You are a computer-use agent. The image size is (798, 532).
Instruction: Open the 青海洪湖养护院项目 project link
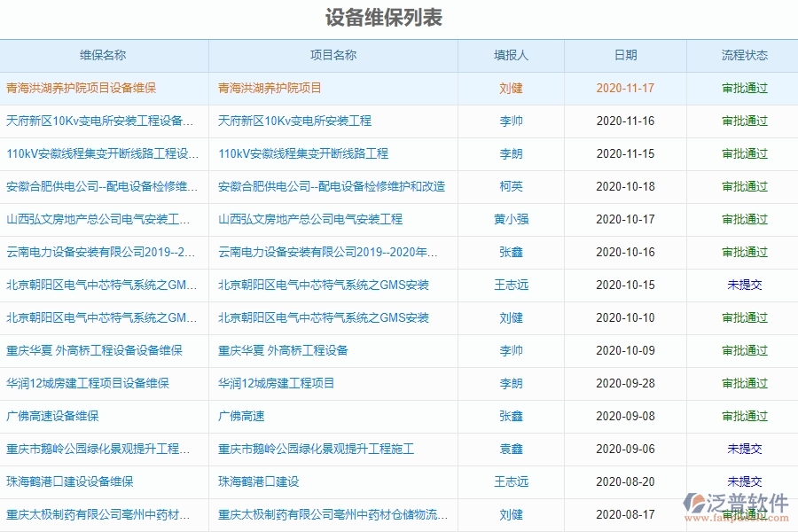pos(269,87)
